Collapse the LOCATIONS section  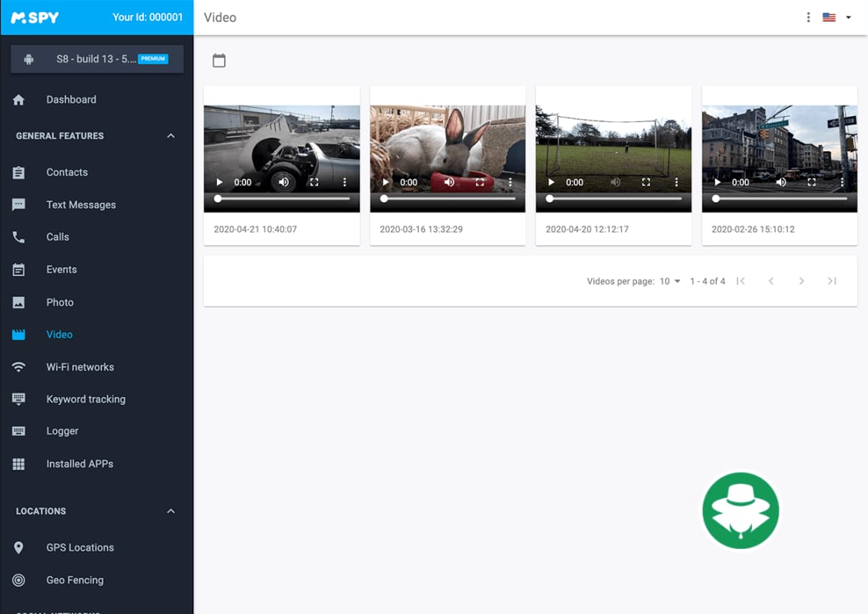pyautogui.click(x=170, y=512)
